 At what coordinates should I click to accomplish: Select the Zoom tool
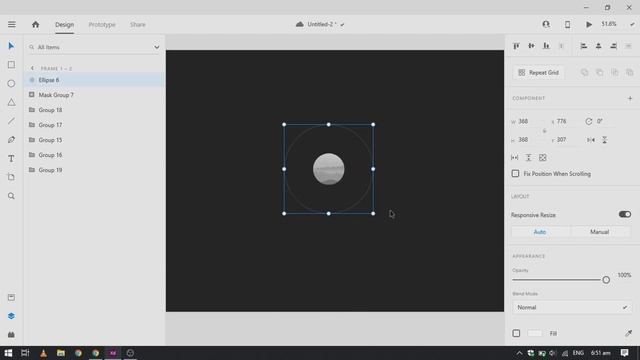point(11,196)
